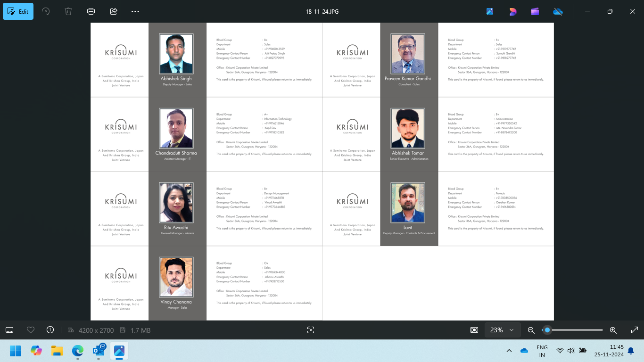Show hidden system tray icons chevron
This screenshot has height=362, width=644.
[x=509, y=351]
